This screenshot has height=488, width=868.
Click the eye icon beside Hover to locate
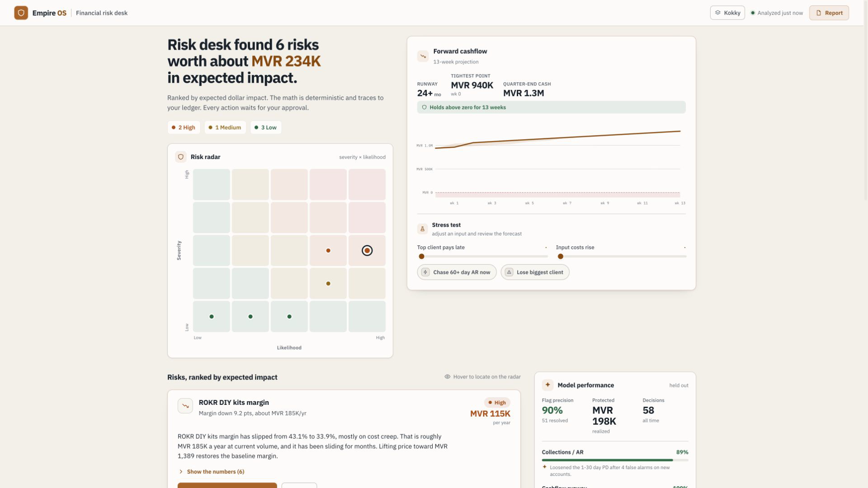[447, 376]
